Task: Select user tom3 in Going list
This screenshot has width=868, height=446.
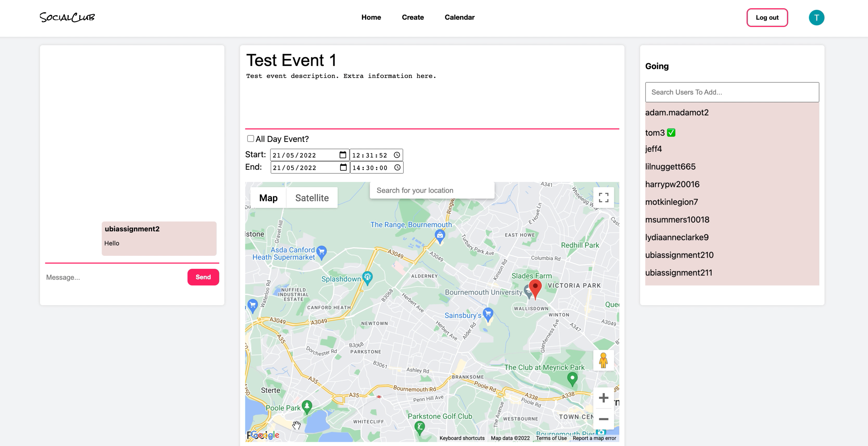Action: 655,133
